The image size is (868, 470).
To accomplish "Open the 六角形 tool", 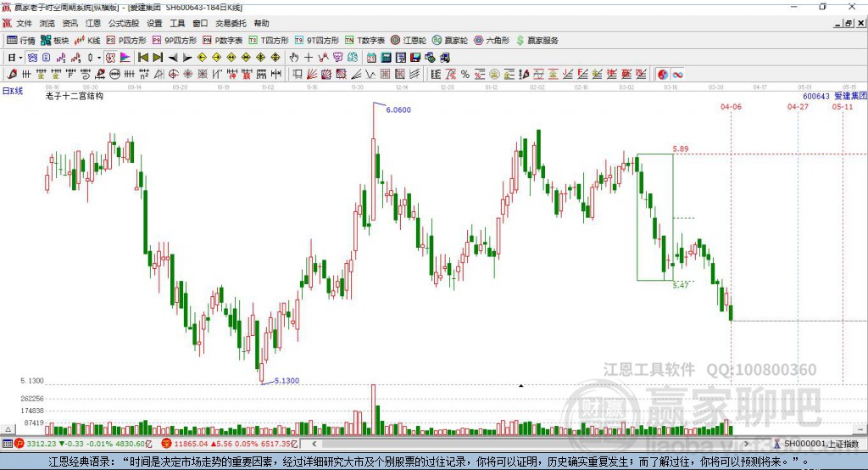I will [492, 41].
